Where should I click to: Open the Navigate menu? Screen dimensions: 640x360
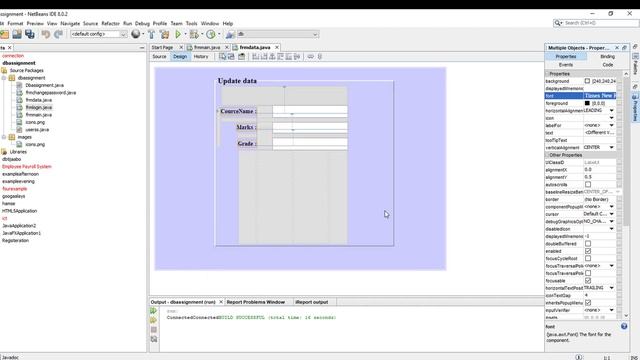coord(70,24)
